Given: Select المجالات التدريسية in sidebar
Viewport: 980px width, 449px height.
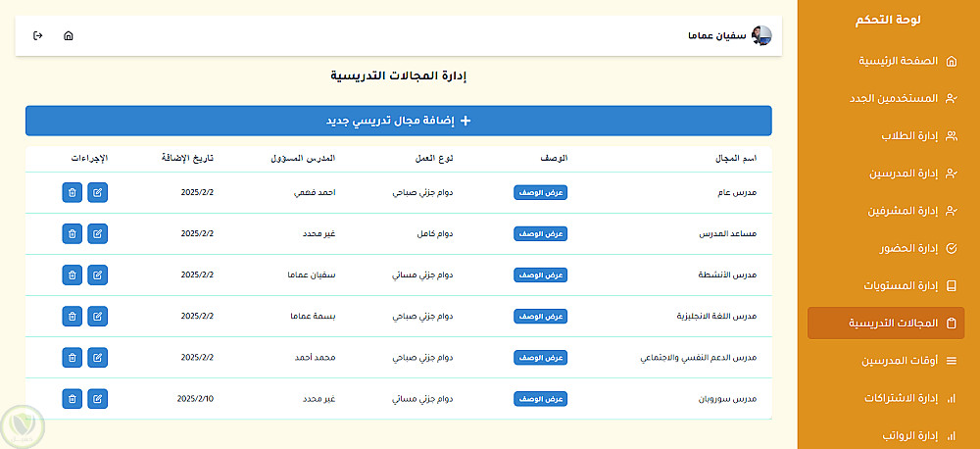Looking at the screenshot, I should click(886, 324).
